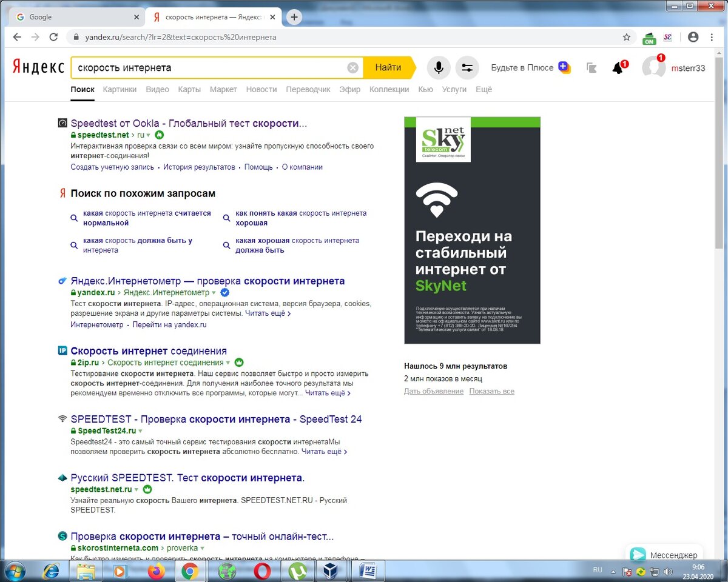728x582 pixels.
Task: Click the volume icon in system tray
Action: pos(668,571)
